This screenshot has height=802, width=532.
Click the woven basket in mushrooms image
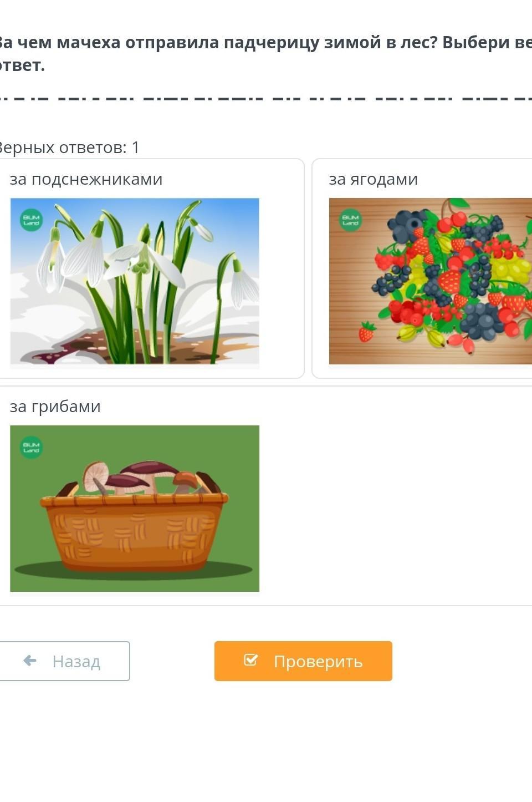134,532
